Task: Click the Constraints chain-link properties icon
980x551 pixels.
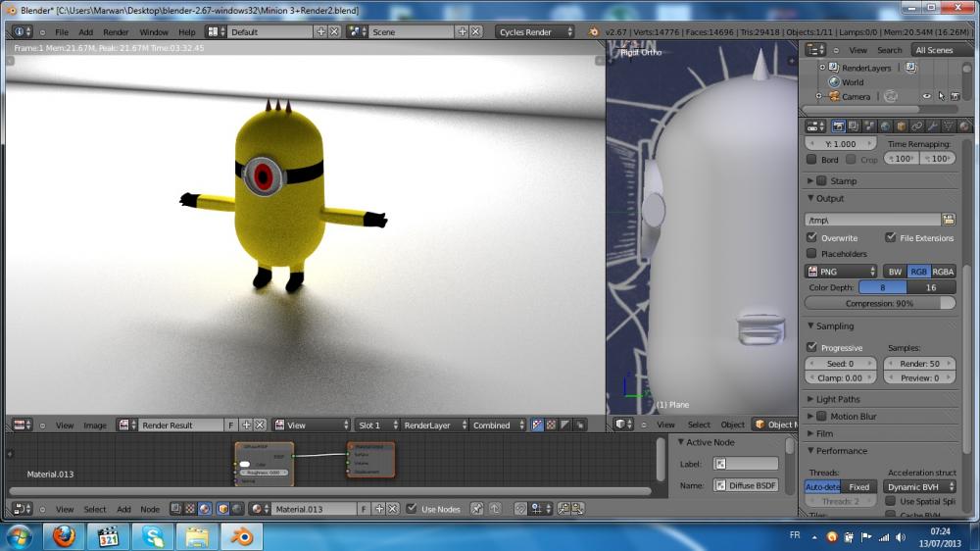Action: 917,126
